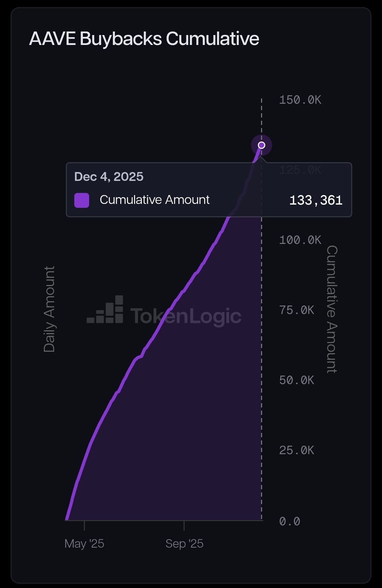This screenshot has width=382, height=588.
Task: Click the Sep '25 x-axis label
Action: [x=184, y=543]
